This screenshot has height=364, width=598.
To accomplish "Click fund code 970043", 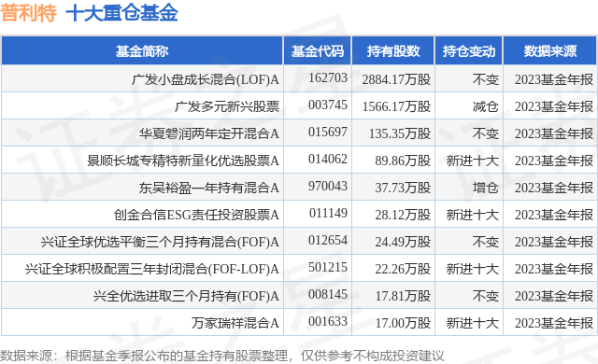I will coord(328,186).
